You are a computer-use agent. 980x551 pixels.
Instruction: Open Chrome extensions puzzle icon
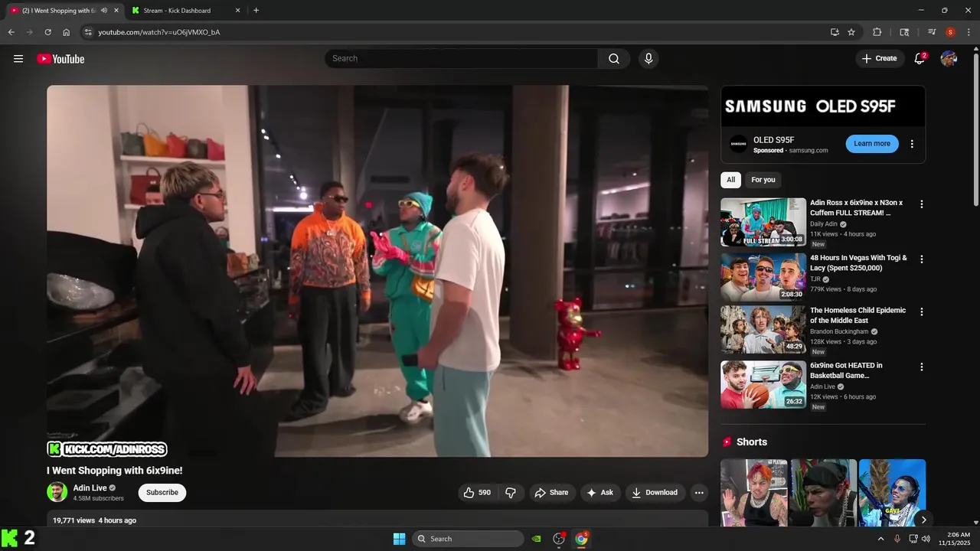pos(877,32)
